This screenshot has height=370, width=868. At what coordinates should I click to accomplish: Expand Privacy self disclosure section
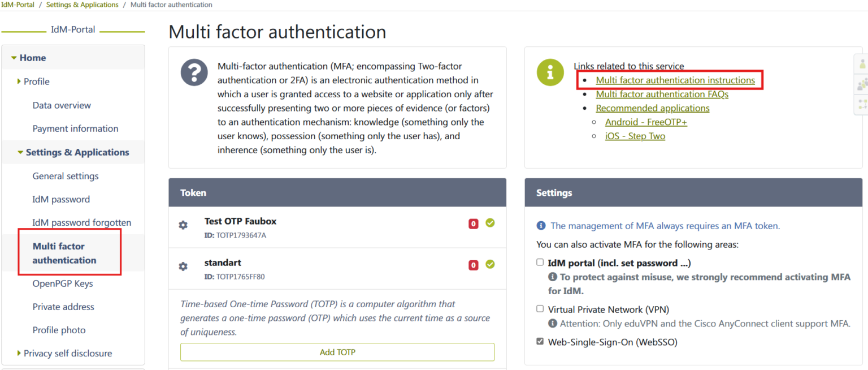tap(19, 353)
